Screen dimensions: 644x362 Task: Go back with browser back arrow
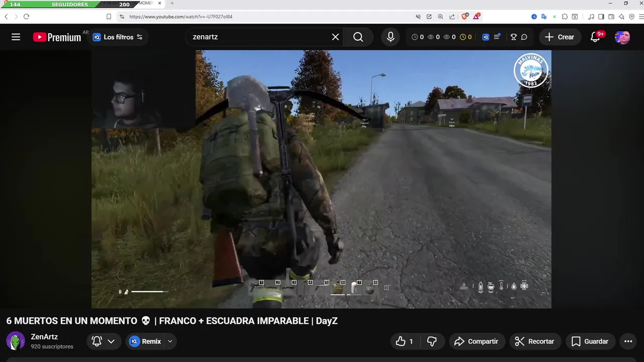(6, 17)
